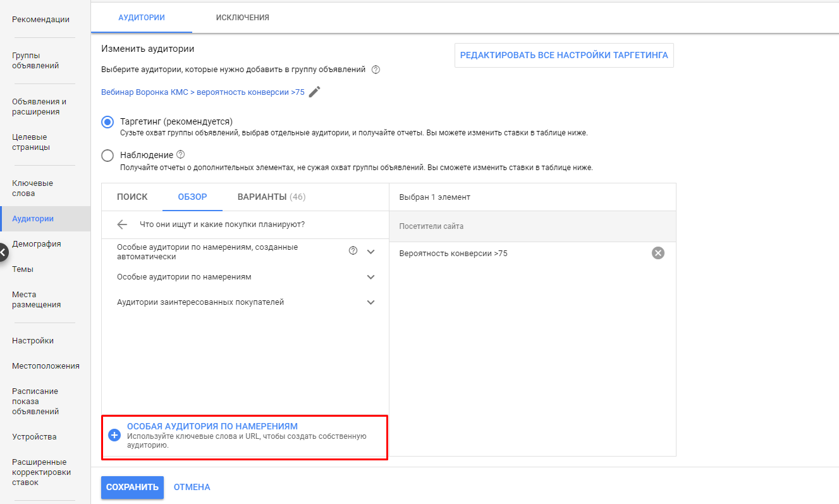The image size is (839, 504).
Task: Remove 'Вероятность конверсии >75' with the X icon
Action: [x=658, y=253]
